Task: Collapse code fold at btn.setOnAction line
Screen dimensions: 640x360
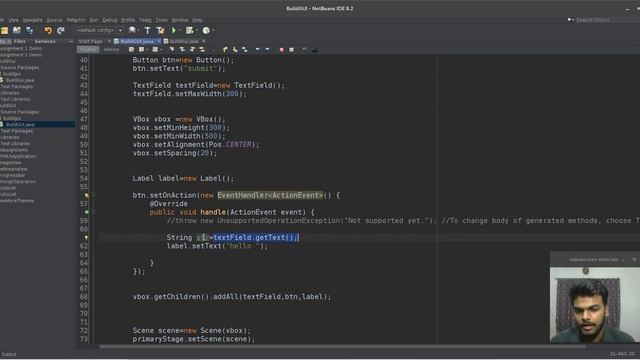Action: coord(93,195)
